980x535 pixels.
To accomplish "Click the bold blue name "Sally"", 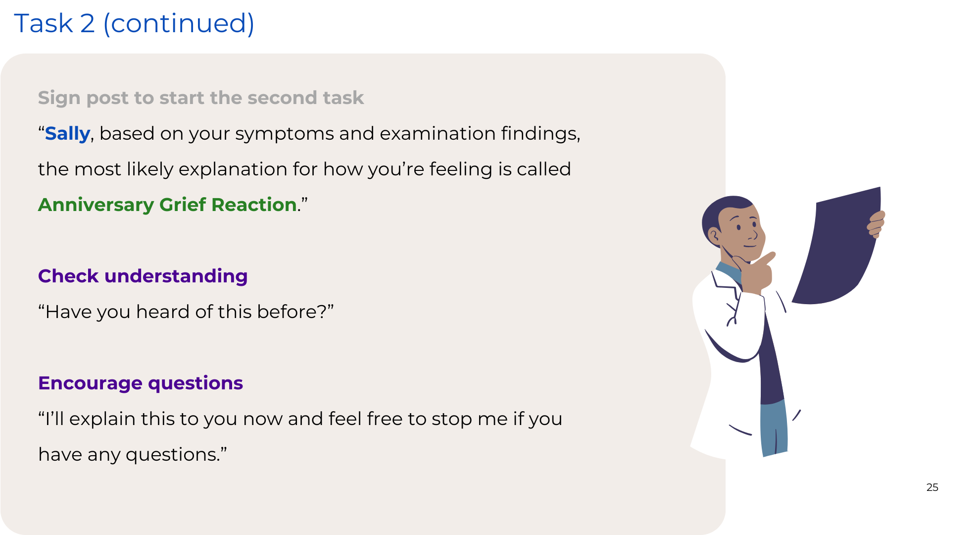I will coord(67,133).
